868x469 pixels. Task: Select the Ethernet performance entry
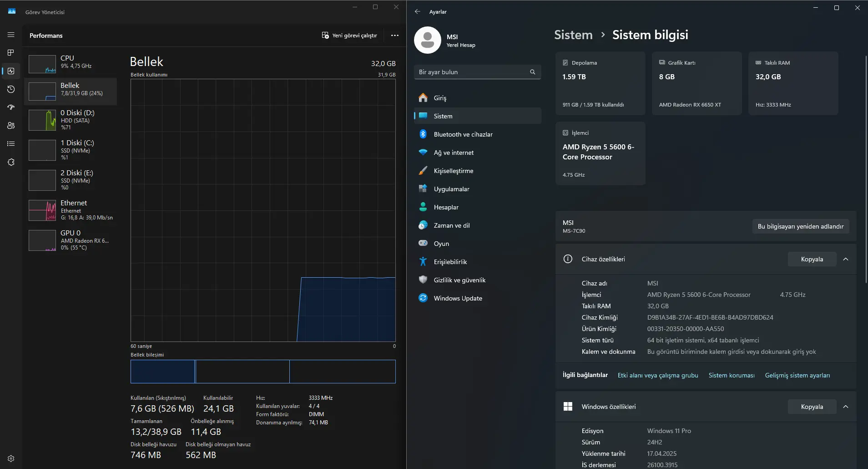coord(71,211)
